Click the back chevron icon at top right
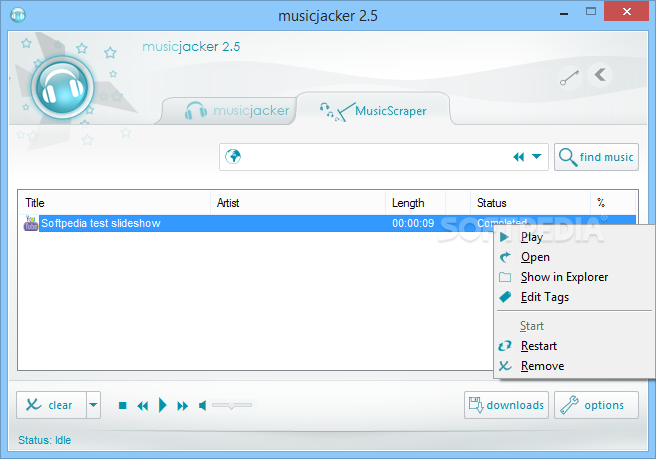 [x=600, y=75]
